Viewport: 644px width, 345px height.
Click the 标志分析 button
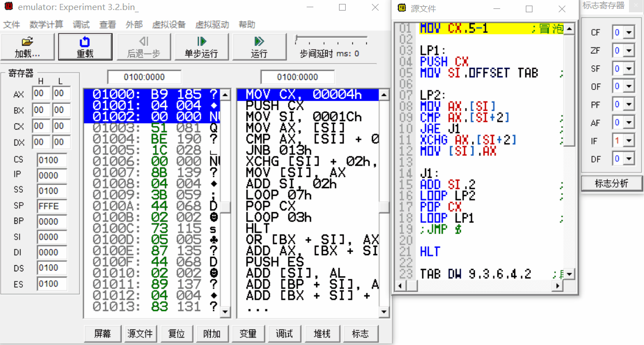click(x=611, y=183)
